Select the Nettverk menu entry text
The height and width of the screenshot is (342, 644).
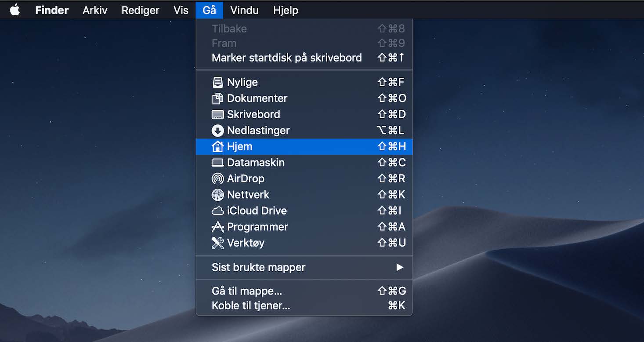pyautogui.click(x=248, y=195)
